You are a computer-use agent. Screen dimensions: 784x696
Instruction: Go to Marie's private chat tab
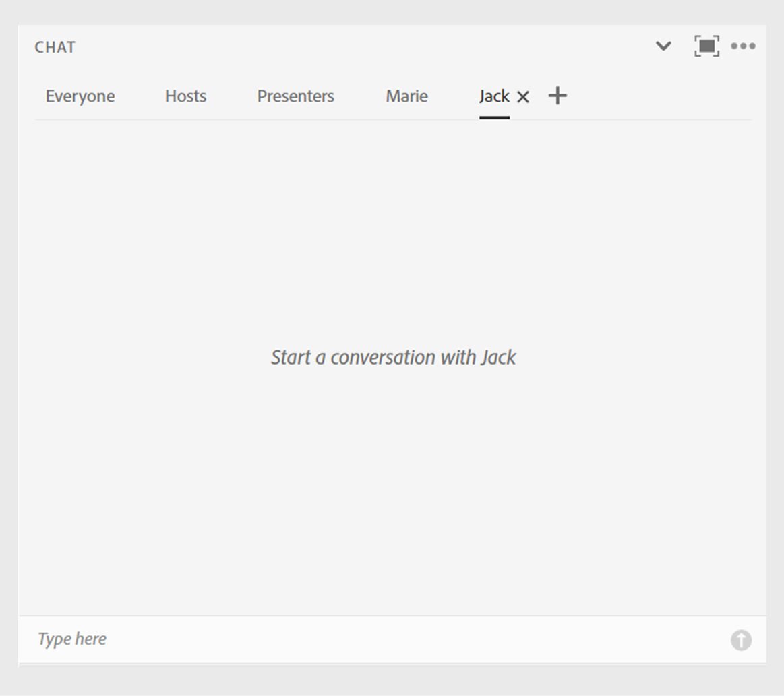click(406, 96)
